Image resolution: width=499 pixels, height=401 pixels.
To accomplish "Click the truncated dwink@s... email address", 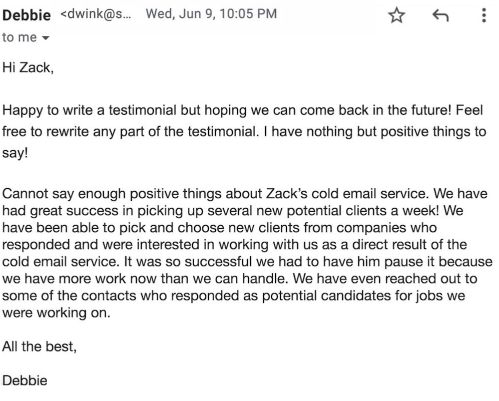I will (x=96, y=14).
